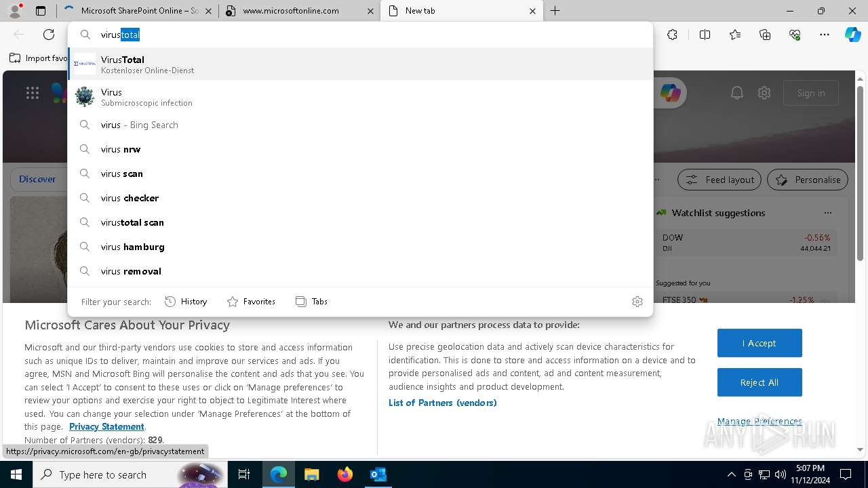
Task: Choose the virus removal suggestion
Action: click(360, 271)
